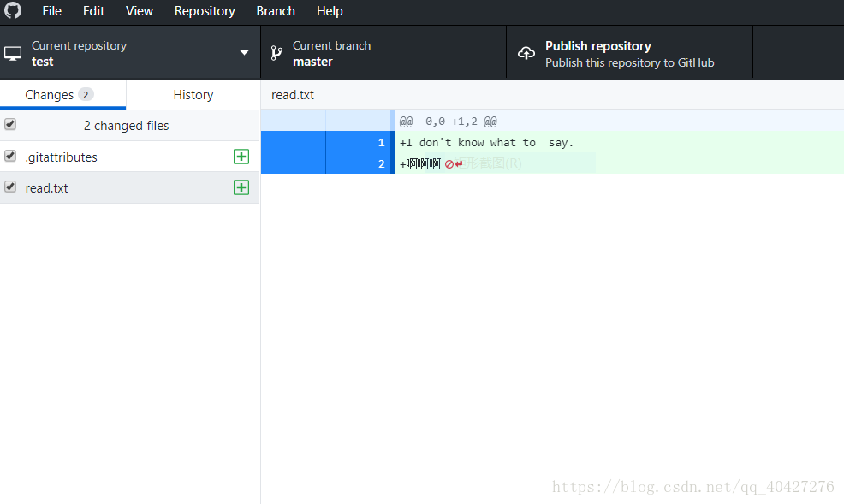
Task: Expand the Current repository dropdown arrow
Action: (244, 53)
